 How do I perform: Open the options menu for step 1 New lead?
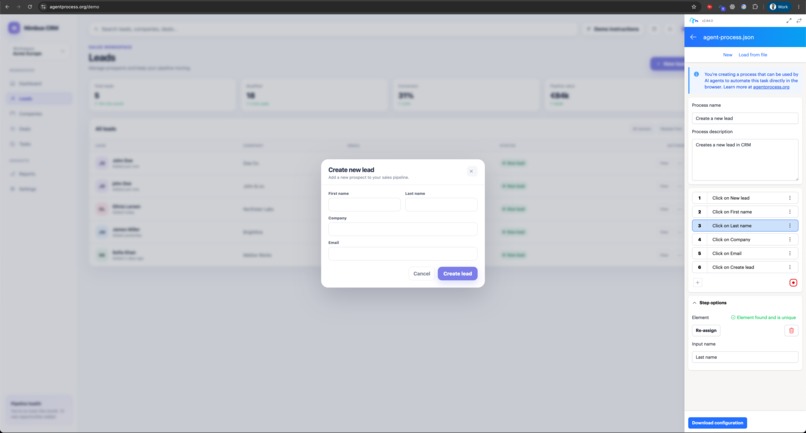790,198
